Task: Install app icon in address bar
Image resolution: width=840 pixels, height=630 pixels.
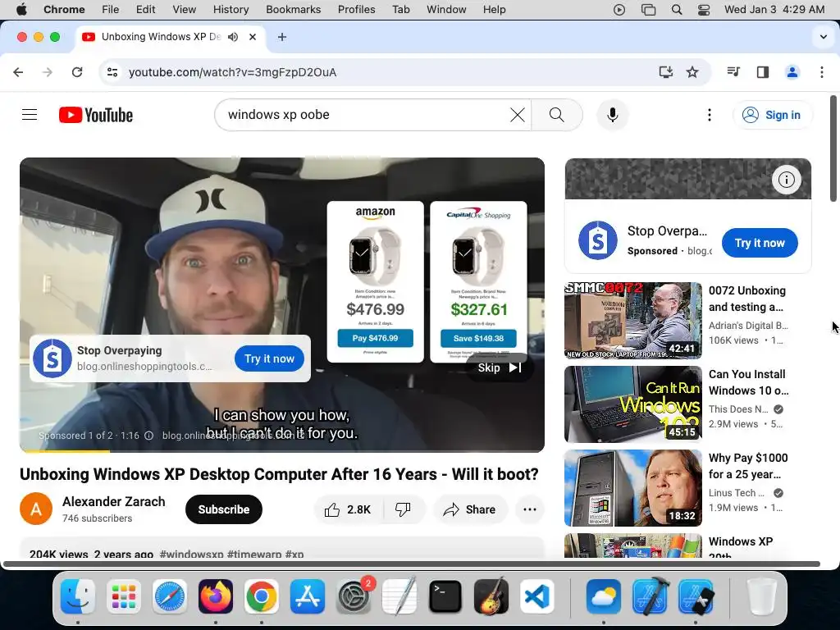Action: click(665, 72)
